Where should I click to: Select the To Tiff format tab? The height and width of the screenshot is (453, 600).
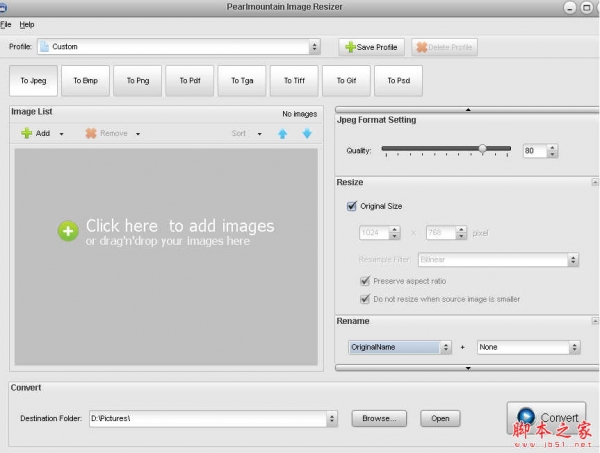click(x=294, y=81)
